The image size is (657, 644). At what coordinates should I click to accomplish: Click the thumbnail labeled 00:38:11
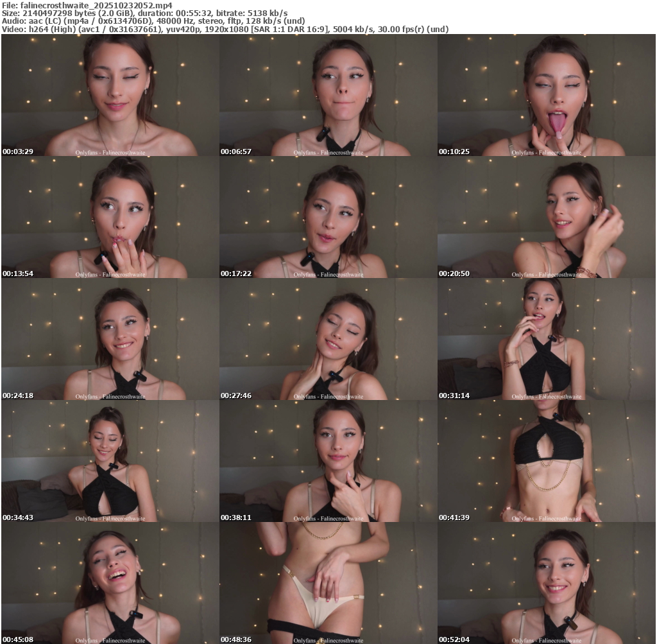click(328, 461)
